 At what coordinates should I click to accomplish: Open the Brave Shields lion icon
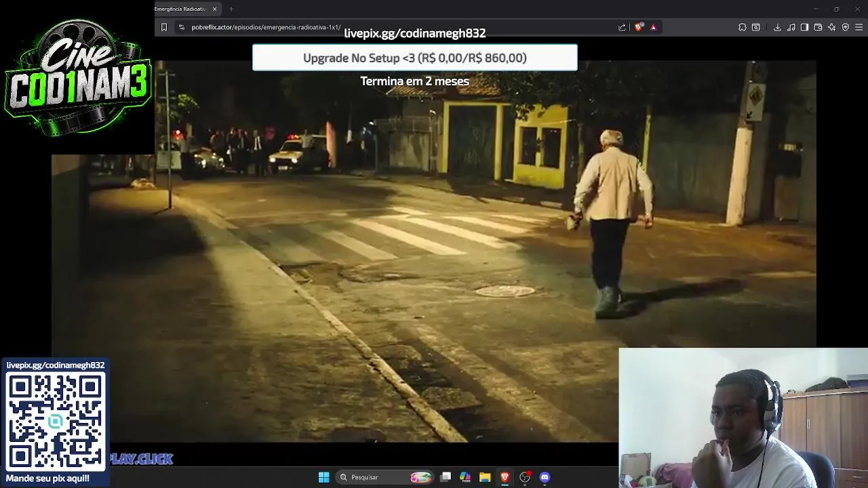pos(639,27)
